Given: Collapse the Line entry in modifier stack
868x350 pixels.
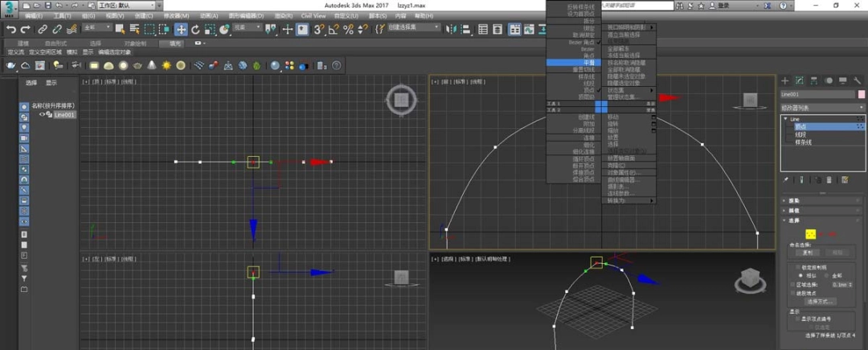Looking at the screenshot, I should click(x=785, y=119).
